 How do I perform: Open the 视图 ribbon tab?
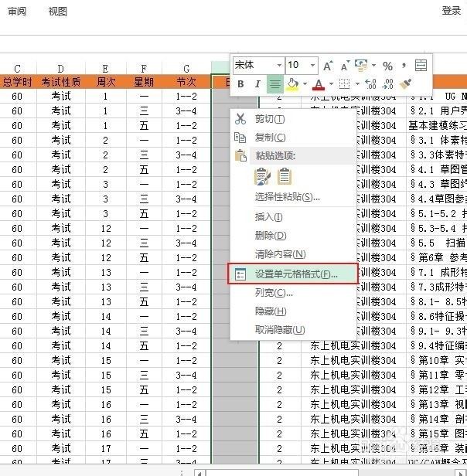pos(58,12)
